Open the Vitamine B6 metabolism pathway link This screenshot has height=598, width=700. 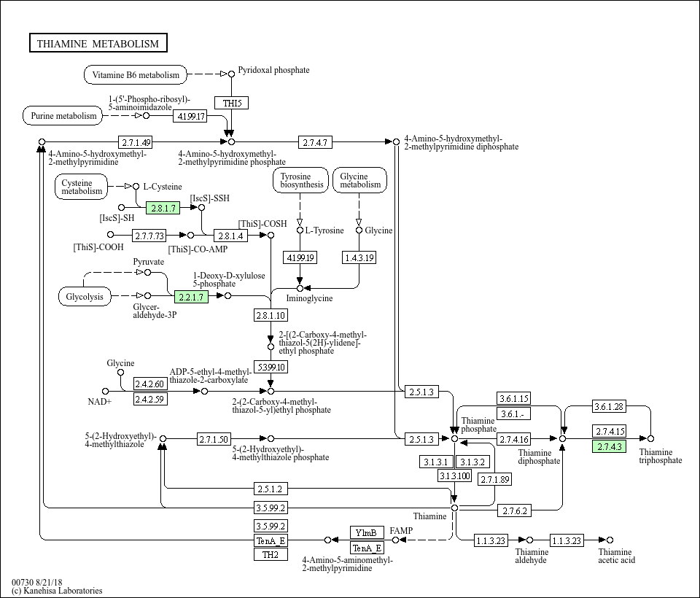point(136,74)
